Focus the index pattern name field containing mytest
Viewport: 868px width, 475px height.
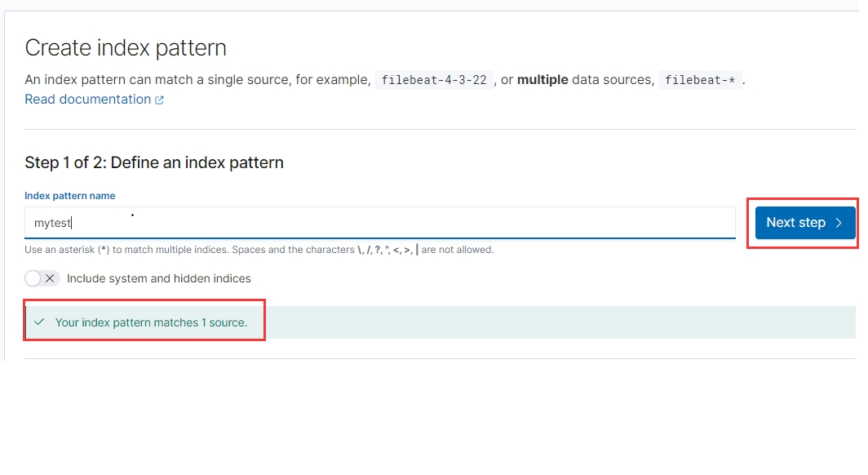click(379, 223)
